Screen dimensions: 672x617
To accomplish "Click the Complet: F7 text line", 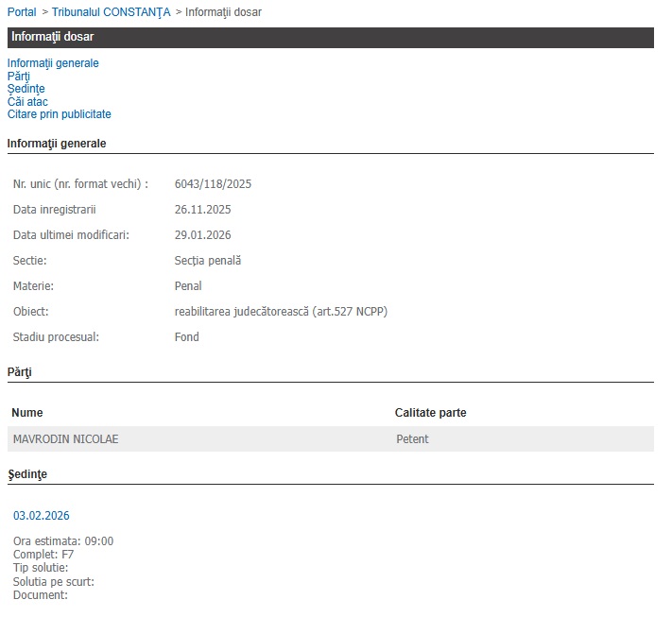I will [x=43, y=555].
